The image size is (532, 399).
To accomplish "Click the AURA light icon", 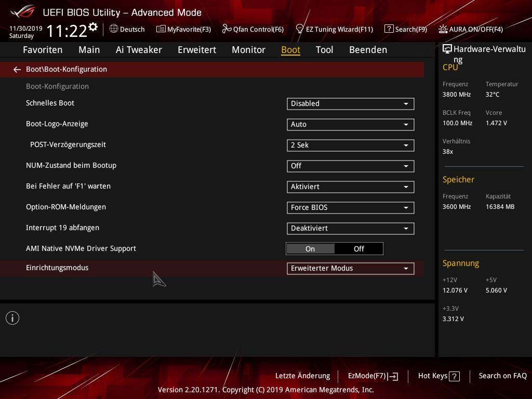I will coord(443,29).
